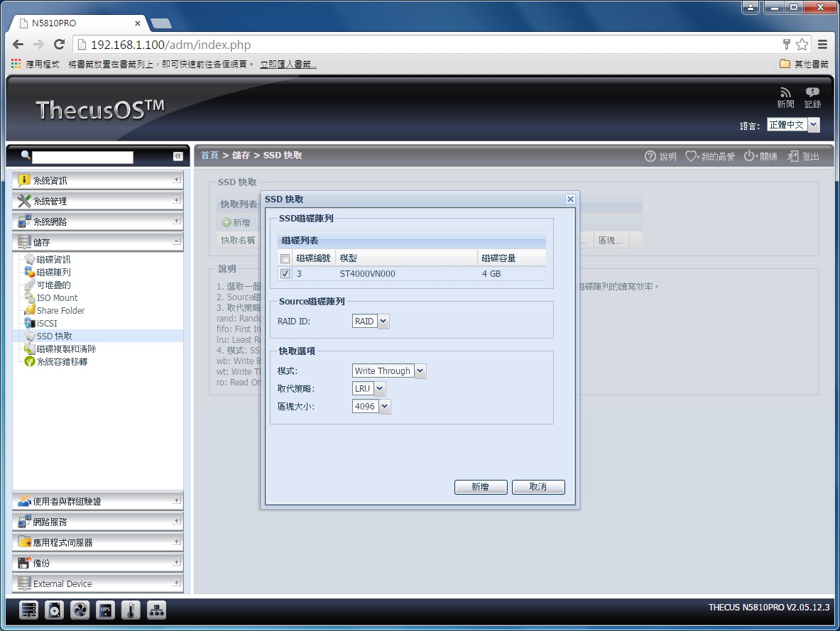Open the Apps shortcut in bookmarks bar

click(x=35, y=65)
